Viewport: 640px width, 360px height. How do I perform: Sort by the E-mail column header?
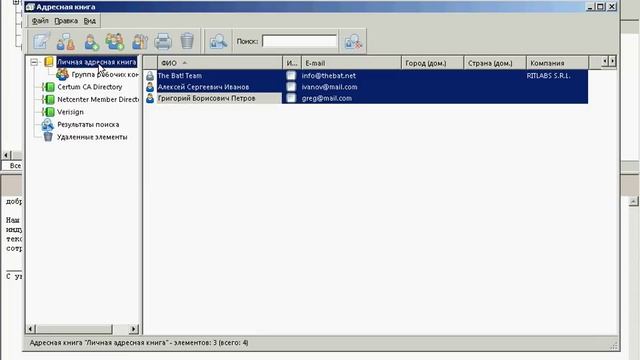pos(351,63)
